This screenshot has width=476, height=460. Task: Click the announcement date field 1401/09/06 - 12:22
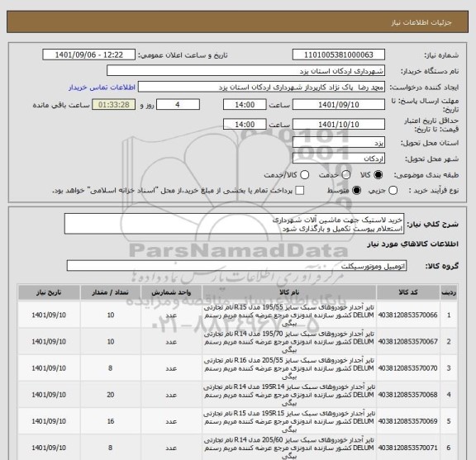89,55
